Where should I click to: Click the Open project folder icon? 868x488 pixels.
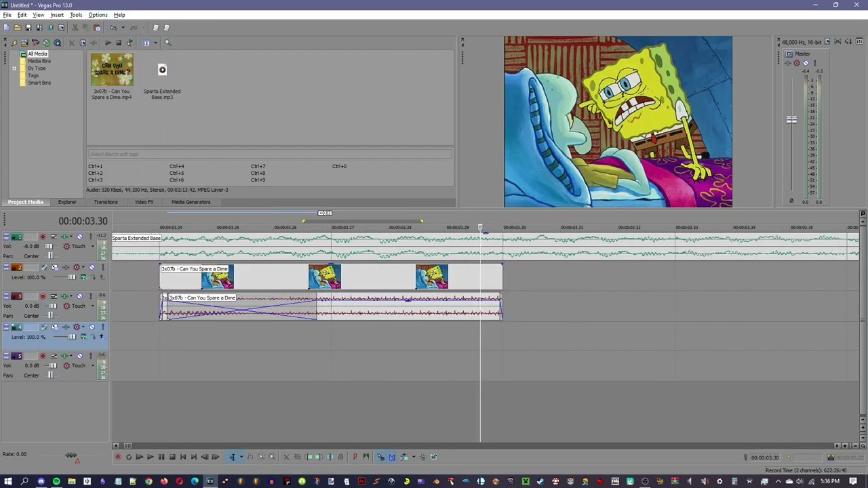[18, 28]
